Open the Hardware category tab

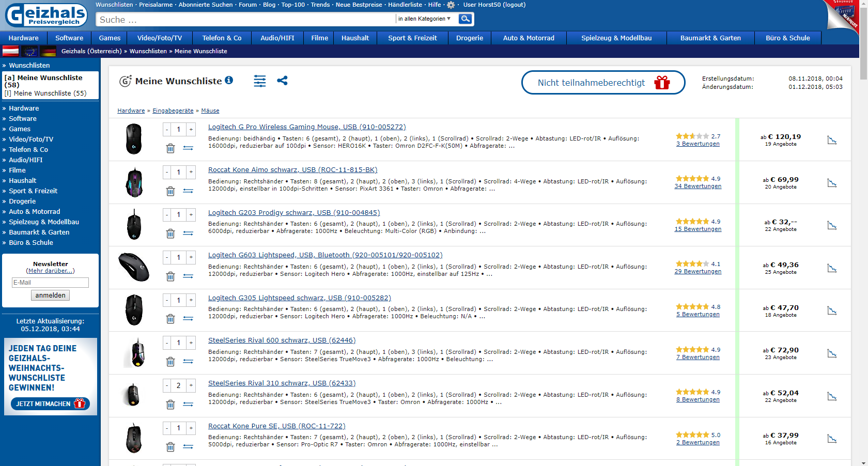click(23, 38)
